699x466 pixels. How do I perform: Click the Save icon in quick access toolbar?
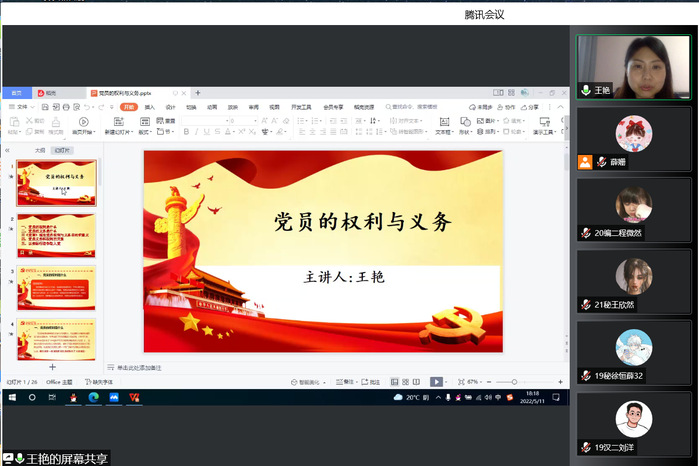(x=45, y=107)
